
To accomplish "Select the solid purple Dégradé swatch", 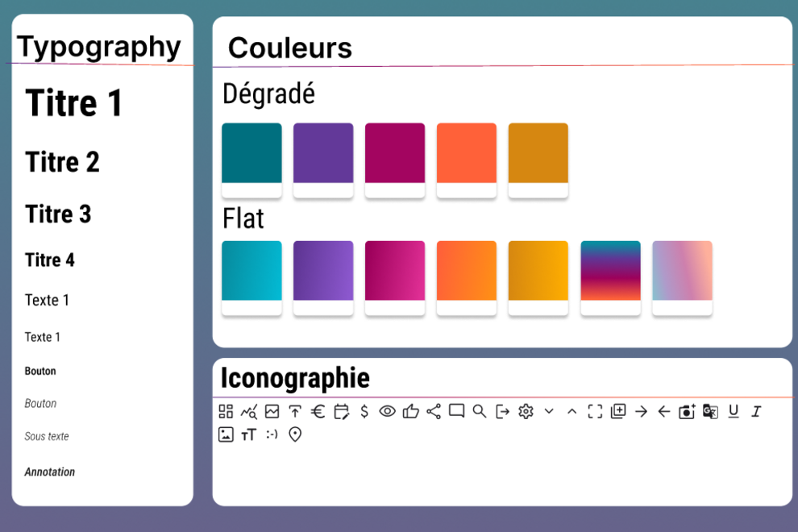I will [323, 153].
